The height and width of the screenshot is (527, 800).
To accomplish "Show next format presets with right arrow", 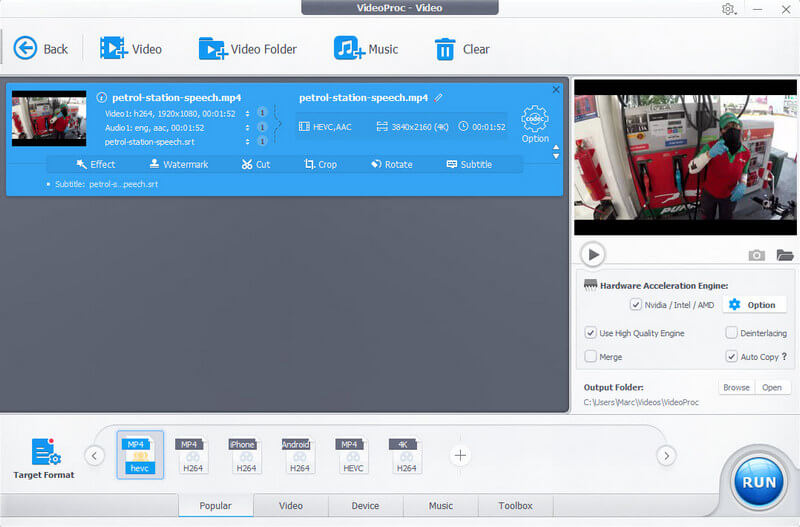I will coord(666,455).
